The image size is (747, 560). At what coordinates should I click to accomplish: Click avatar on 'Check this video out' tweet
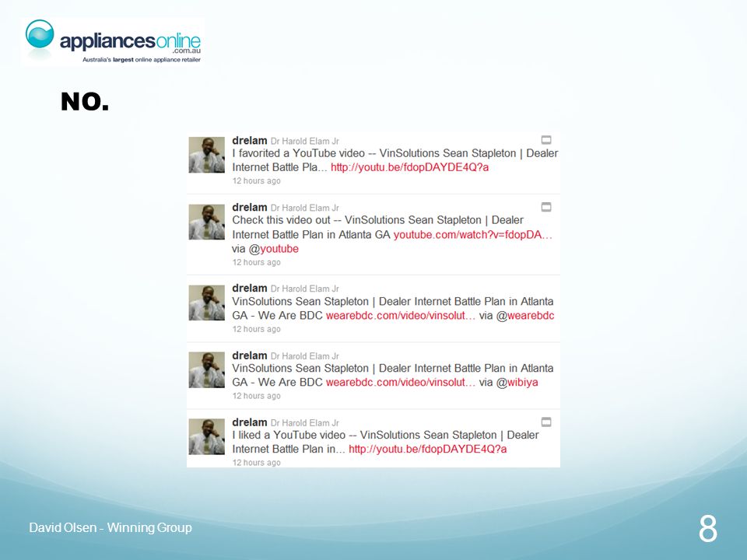(207, 222)
